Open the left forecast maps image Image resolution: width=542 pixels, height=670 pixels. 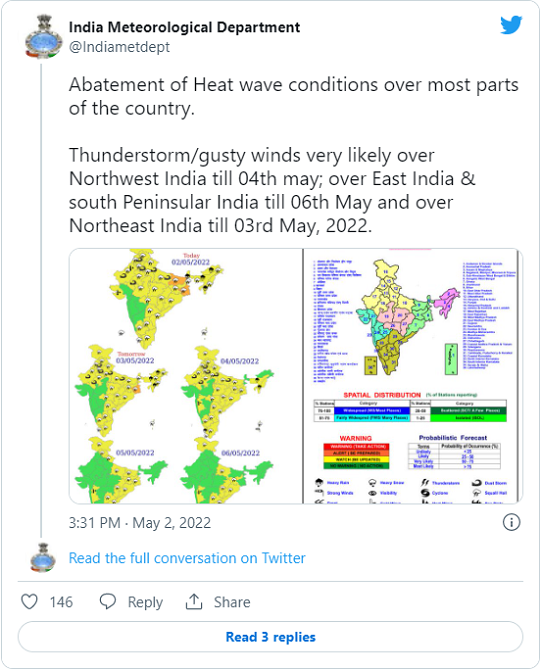tap(186, 376)
